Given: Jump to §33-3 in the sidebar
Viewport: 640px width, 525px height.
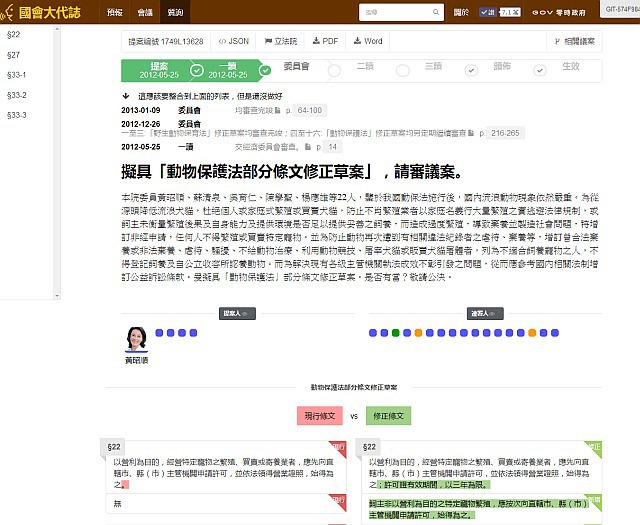Looking at the screenshot, I should coord(17,115).
